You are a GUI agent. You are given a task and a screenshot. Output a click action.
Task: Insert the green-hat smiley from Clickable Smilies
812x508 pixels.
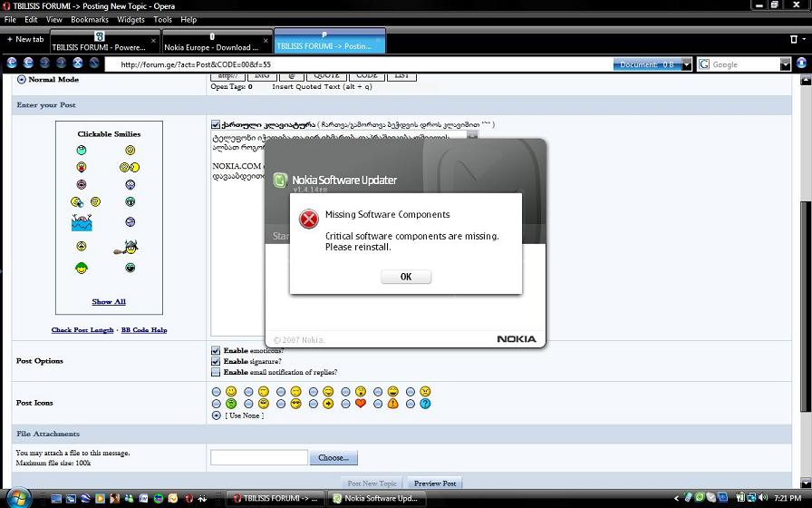(x=82, y=268)
